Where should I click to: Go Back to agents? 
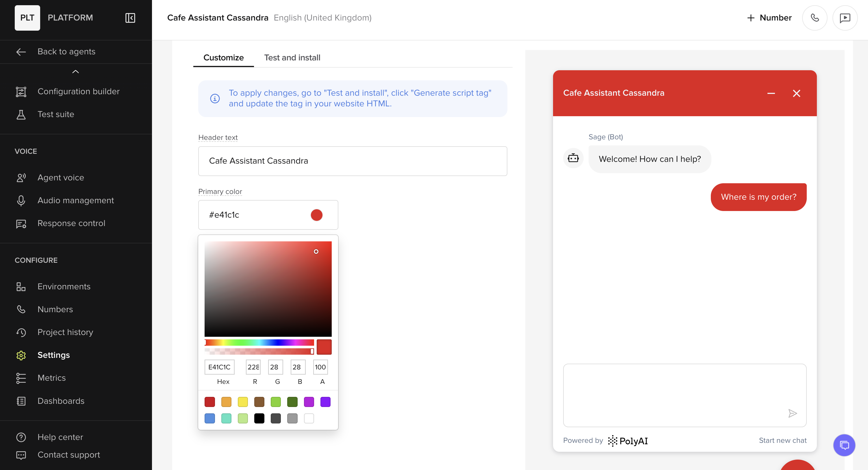click(66, 51)
